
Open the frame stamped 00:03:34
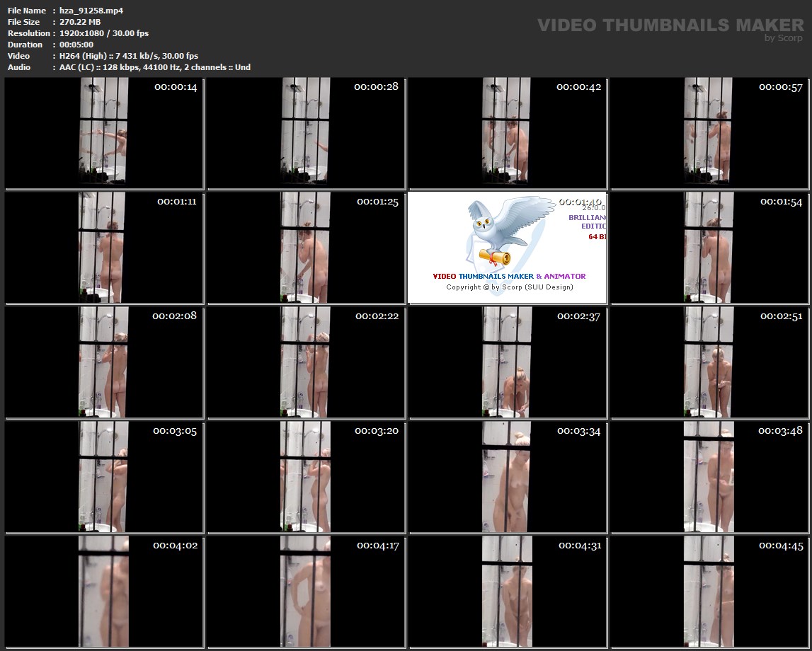(x=508, y=477)
